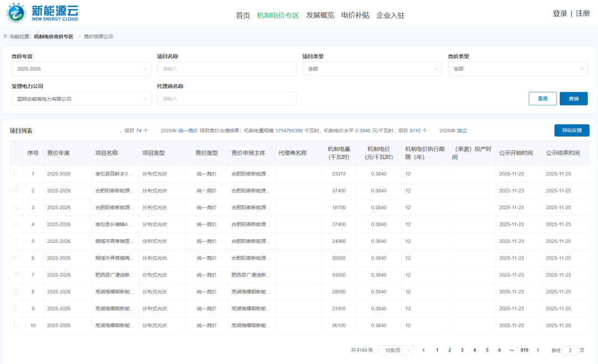Image resolution: width=598 pixels, height=364 pixels.
Task: Select the radio button for row 10
Action: [16, 325]
